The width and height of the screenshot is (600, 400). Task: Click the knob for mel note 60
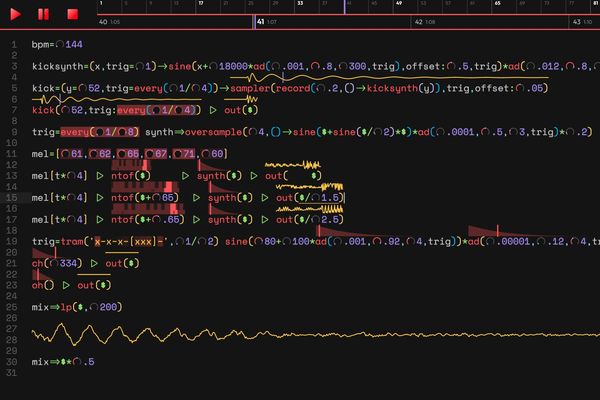206,154
